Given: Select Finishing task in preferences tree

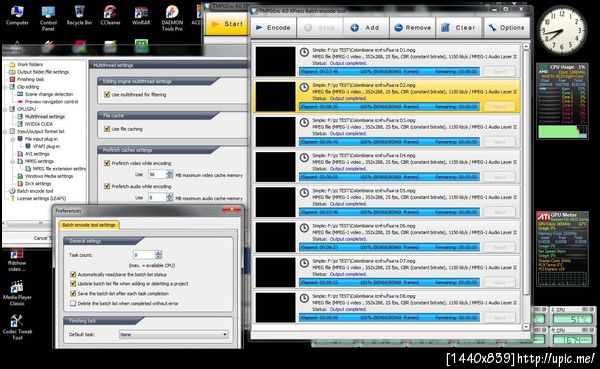Looking at the screenshot, I should (x=30, y=79).
